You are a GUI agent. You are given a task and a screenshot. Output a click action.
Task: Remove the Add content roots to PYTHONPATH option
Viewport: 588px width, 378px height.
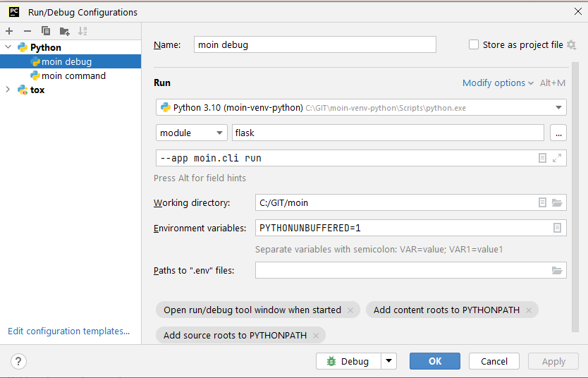tap(529, 310)
